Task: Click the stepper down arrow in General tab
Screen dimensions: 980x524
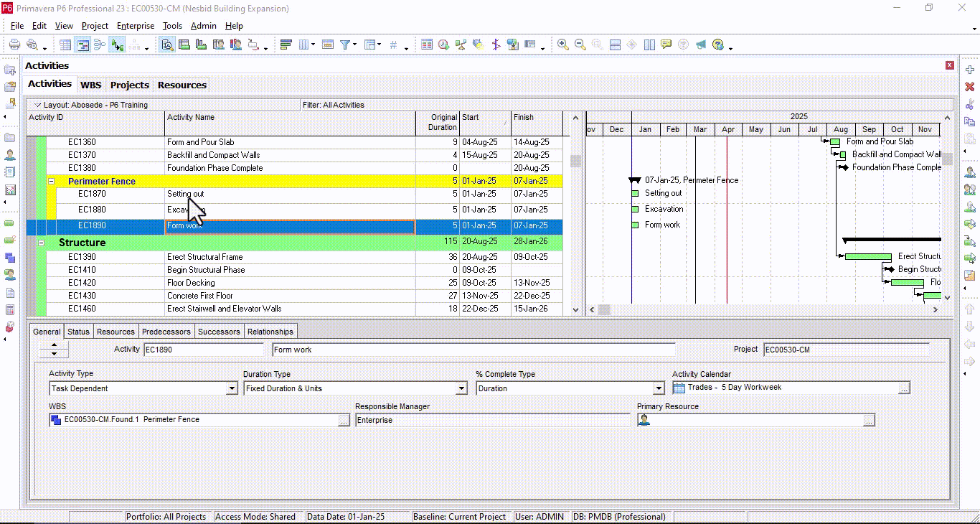Action: coord(54,354)
